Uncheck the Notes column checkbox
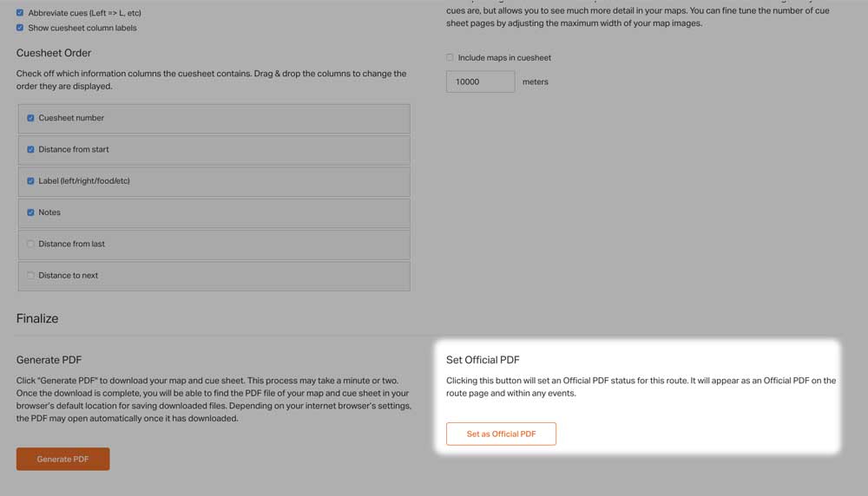This screenshot has height=496, width=868. 30,212
